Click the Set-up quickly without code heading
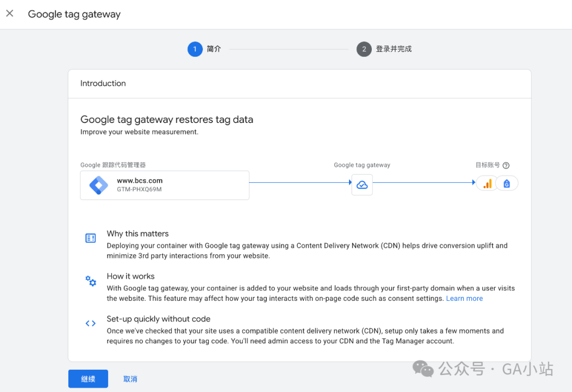Screen dimensions: 572x392 [x=158, y=319]
